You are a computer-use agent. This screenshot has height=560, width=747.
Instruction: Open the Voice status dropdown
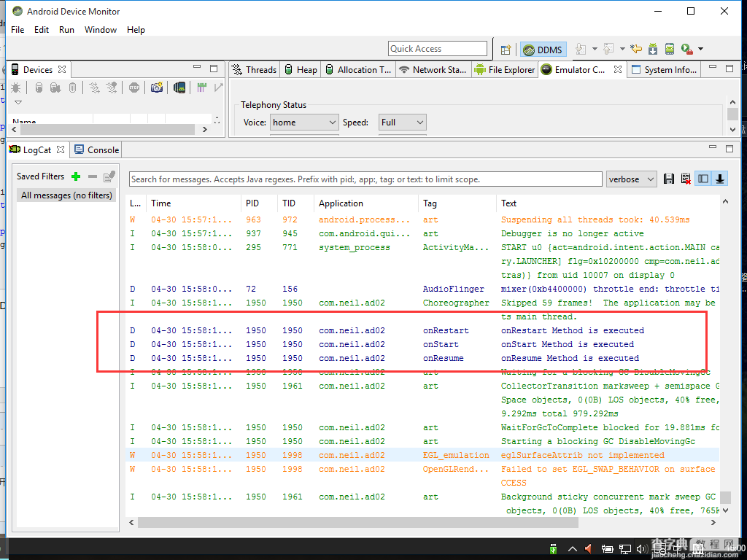(x=304, y=122)
